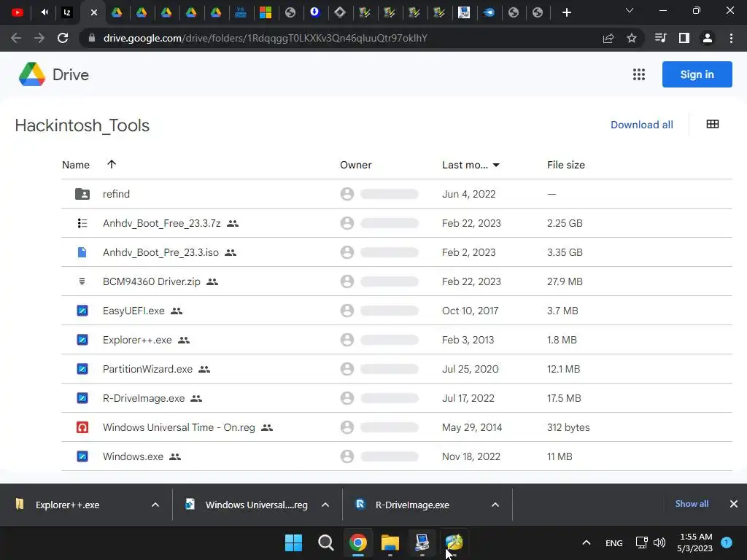Show hidden system tray icons chevron
The height and width of the screenshot is (560, 747).
(x=587, y=542)
